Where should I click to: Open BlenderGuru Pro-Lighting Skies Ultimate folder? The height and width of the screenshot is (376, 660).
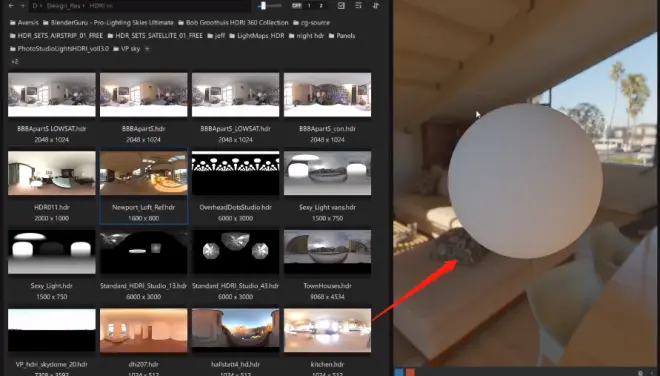click(x=108, y=23)
